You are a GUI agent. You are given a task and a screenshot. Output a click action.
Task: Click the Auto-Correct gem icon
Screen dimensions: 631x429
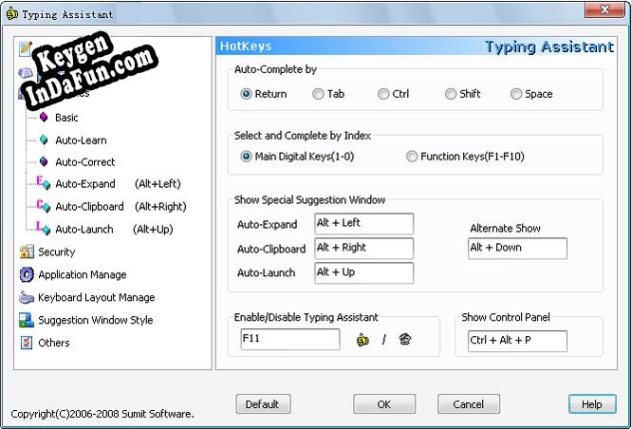tap(44, 161)
